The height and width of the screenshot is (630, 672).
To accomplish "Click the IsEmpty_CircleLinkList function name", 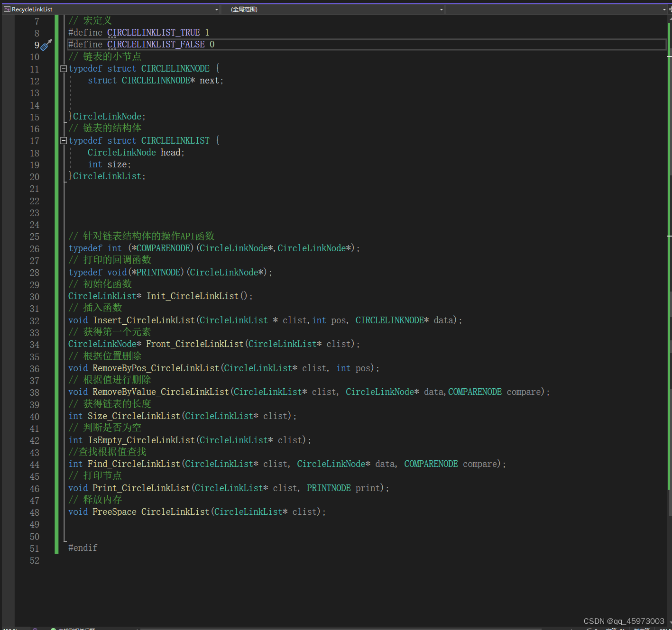I will 141,440.
